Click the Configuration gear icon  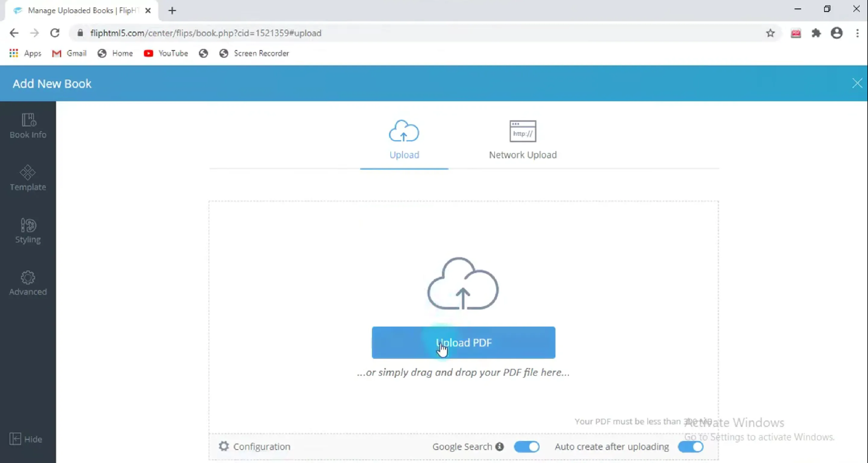pos(225,446)
